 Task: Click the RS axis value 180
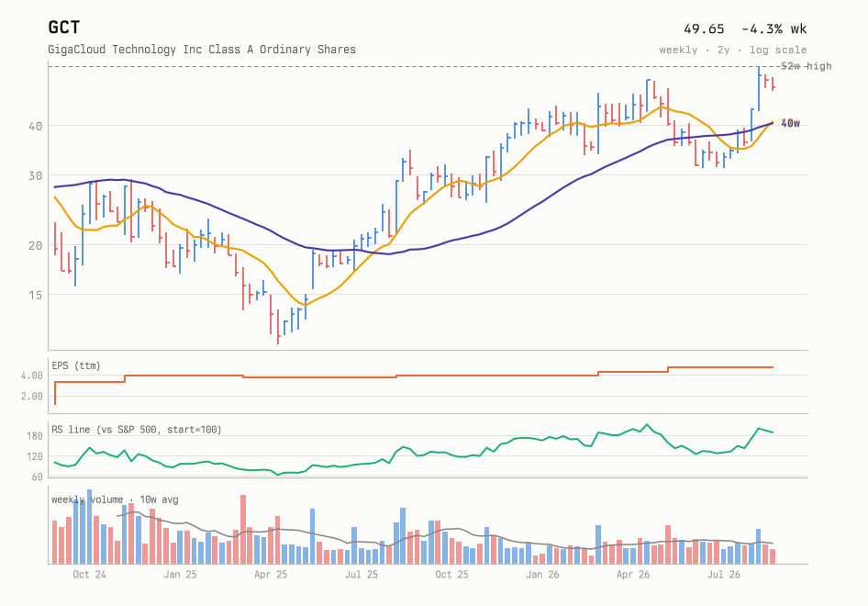[x=34, y=436]
